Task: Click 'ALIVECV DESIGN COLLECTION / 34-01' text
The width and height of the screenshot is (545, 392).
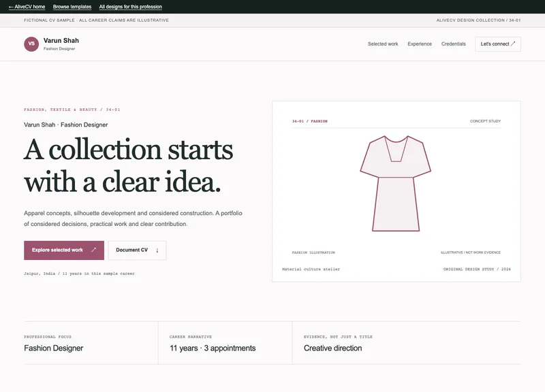Action: [x=478, y=20]
